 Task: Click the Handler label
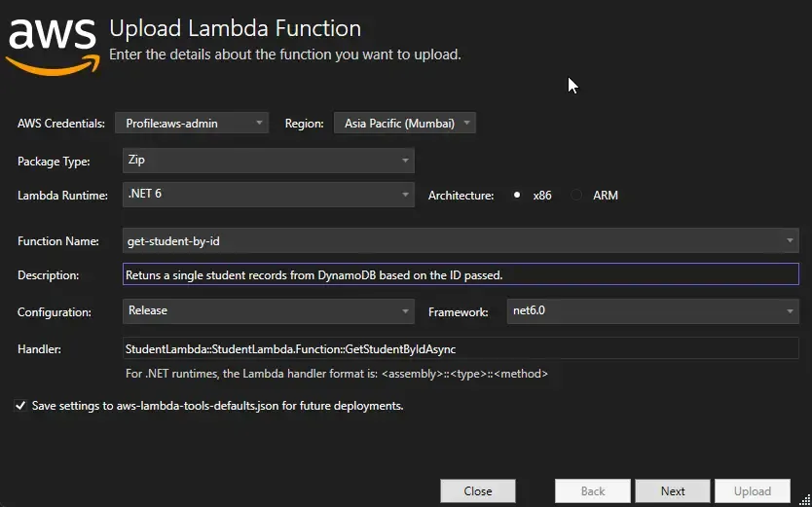coord(39,349)
